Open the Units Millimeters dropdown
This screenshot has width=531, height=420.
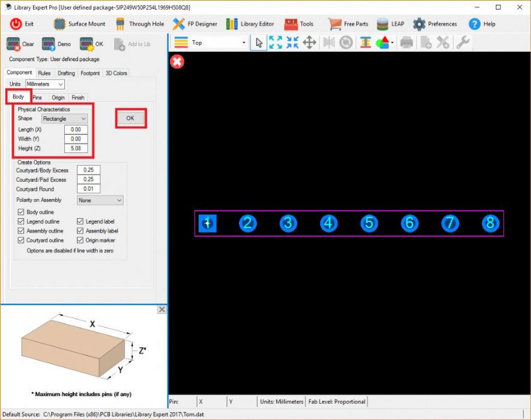point(44,84)
